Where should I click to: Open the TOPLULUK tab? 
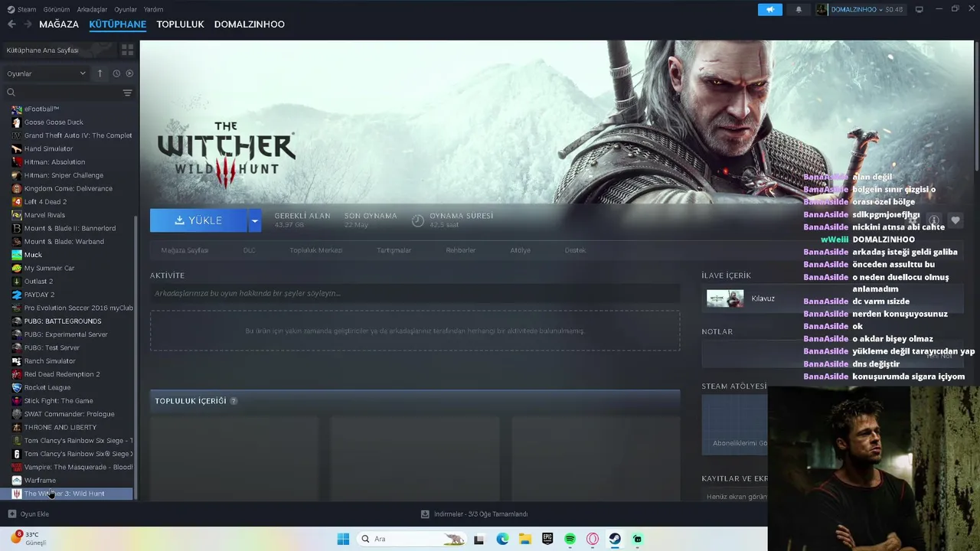click(180, 24)
